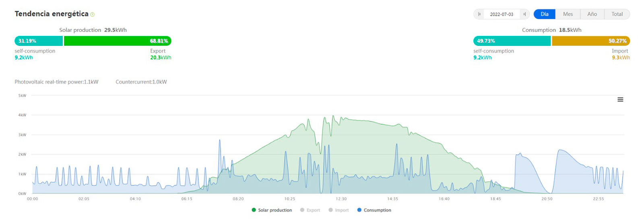
Task: Click the 12:30 time axis label
Action: (x=341, y=199)
